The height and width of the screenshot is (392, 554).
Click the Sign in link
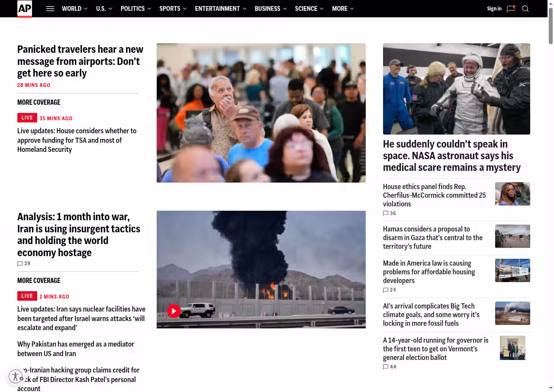tap(494, 9)
